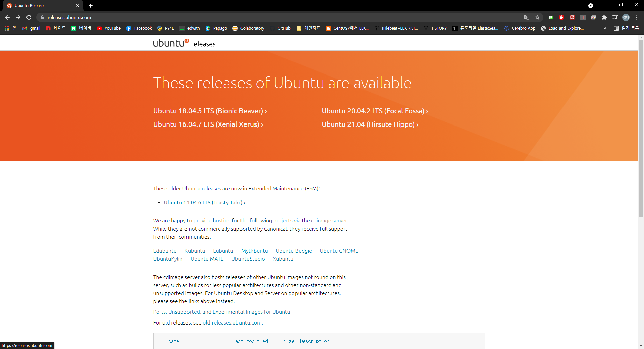This screenshot has height=349, width=644.
Task: Open Ubuntu 18.04.5 LTS (Bionic Beaver)
Action: (x=210, y=111)
